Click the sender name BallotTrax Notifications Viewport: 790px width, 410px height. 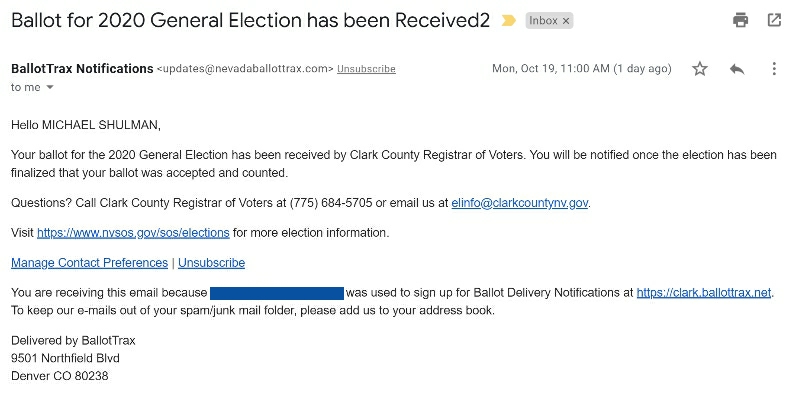[82, 69]
